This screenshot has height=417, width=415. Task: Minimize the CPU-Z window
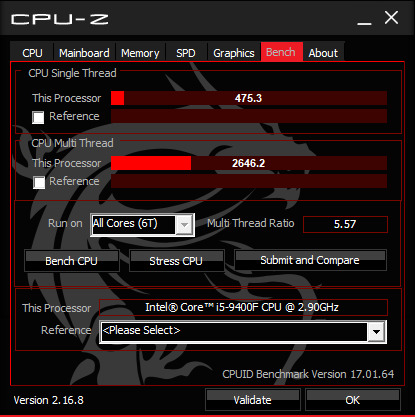click(364, 19)
